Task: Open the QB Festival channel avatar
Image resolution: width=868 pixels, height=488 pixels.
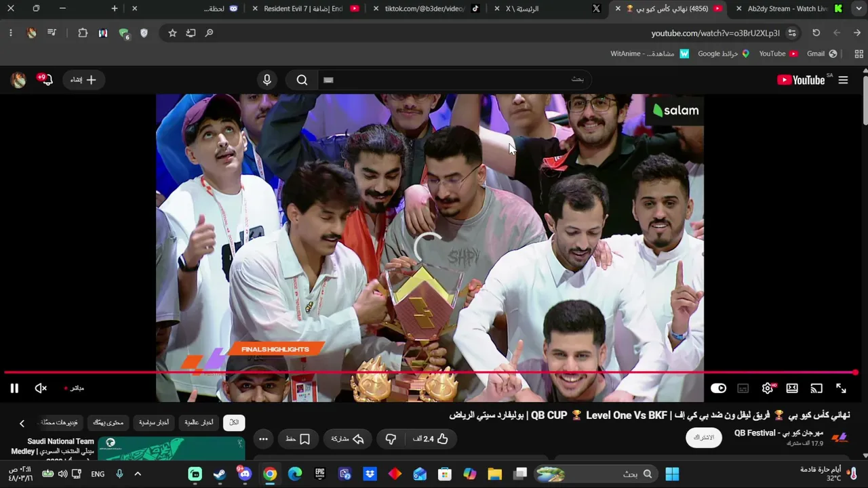Action: [840, 438]
